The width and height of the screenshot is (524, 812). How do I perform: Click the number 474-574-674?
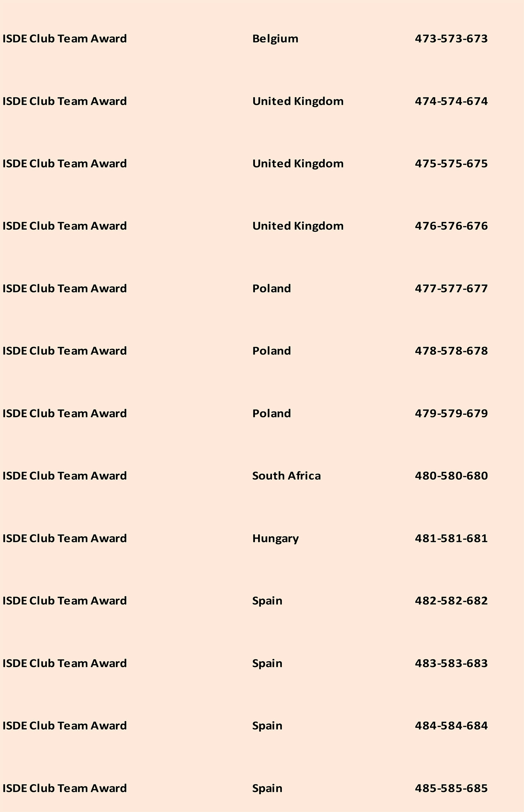451,101
